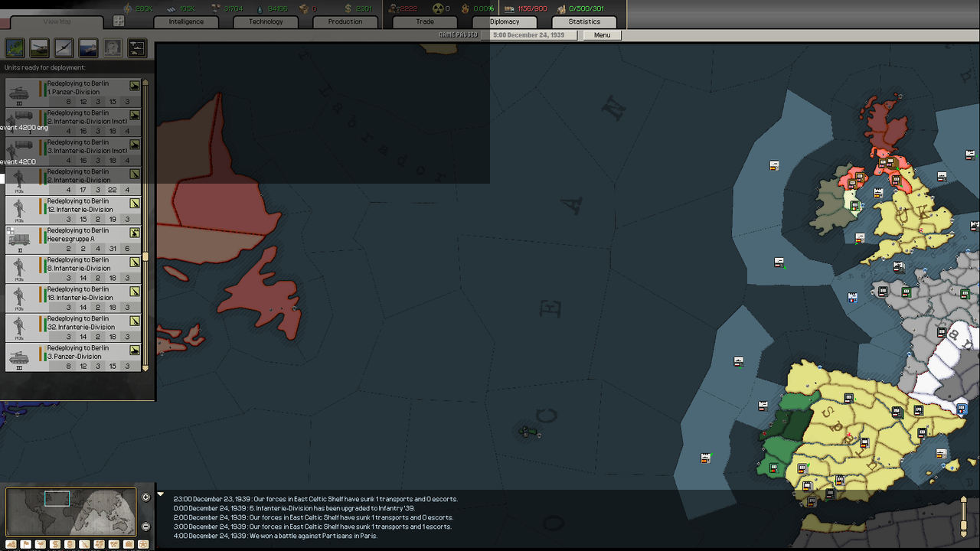Viewport: 980px width, 551px height.
Task: Open the Production tab
Action: pos(345,22)
